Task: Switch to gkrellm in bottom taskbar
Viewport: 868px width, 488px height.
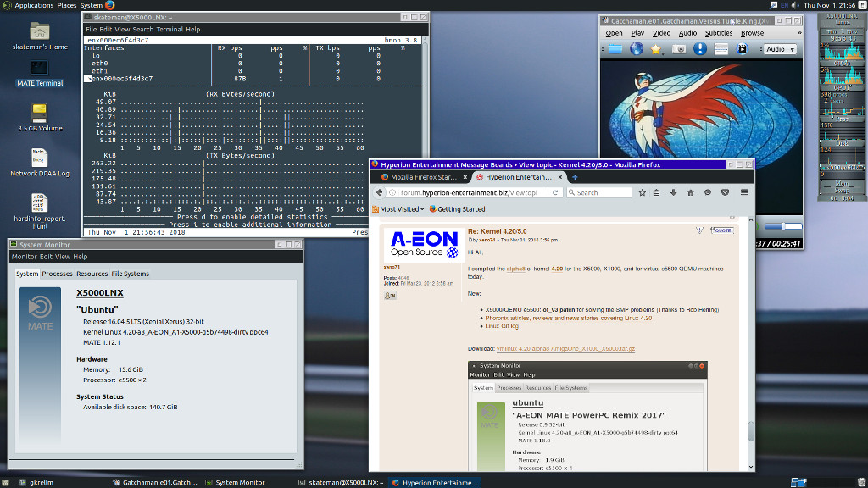Action: click(36, 482)
